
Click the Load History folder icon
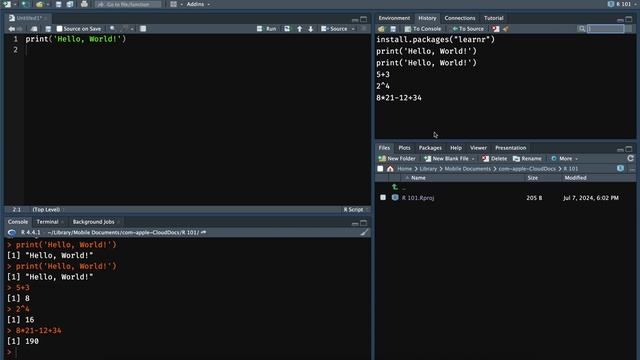[x=381, y=29]
